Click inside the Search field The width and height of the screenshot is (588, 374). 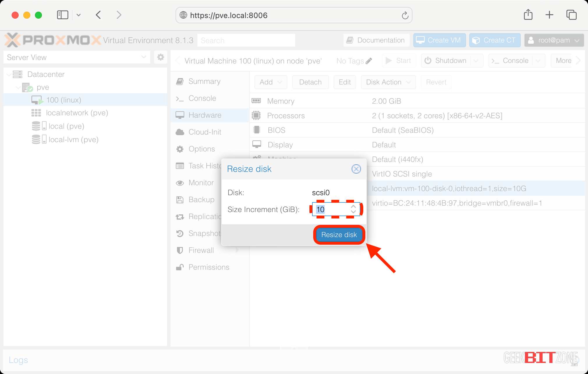point(246,40)
